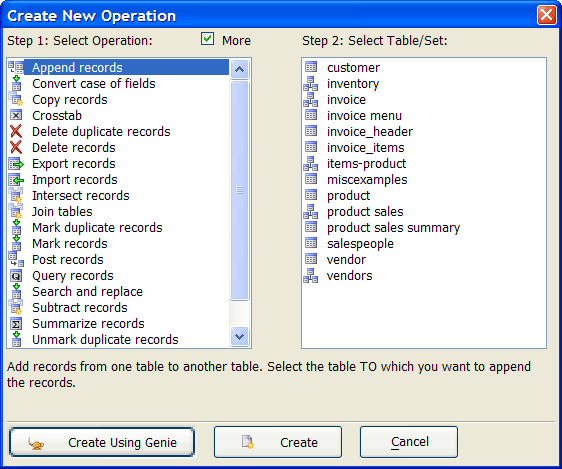The width and height of the screenshot is (562, 469).
Task: Select Join tables operation
Action: coord(62,211)
